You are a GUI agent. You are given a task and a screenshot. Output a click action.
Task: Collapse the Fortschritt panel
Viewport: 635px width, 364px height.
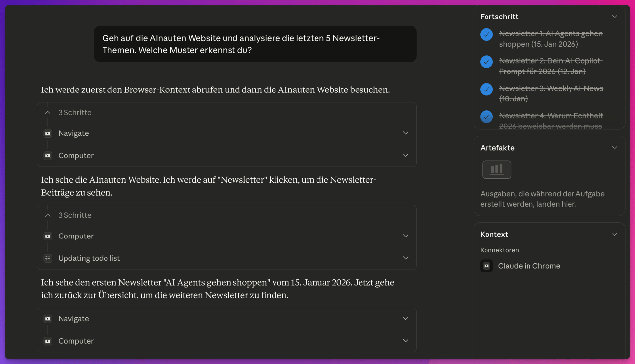[x=614, y=17]
